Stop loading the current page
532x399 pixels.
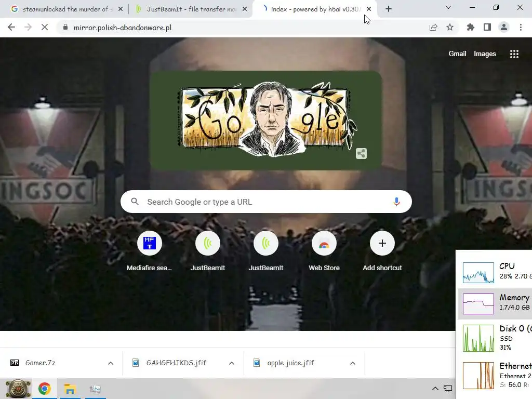(x=45, y=28)
